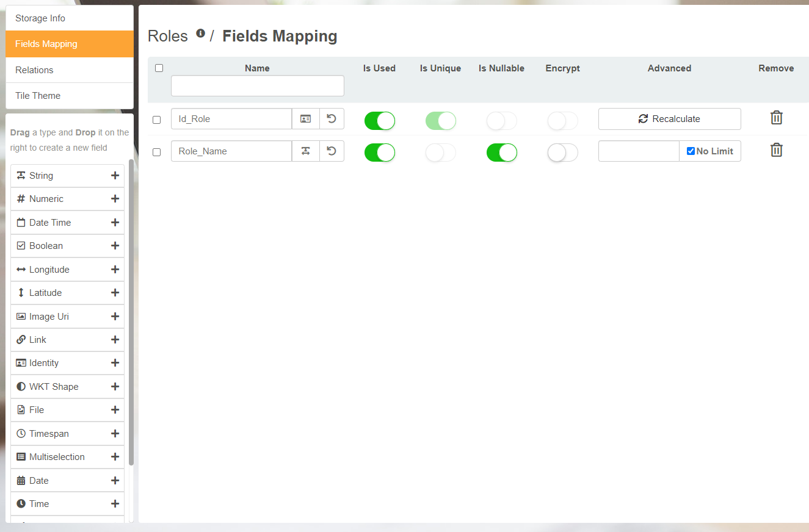Check the select-all checkbox in header
The height and width of the screenshot is (532, 809).
tap(159, 68)
